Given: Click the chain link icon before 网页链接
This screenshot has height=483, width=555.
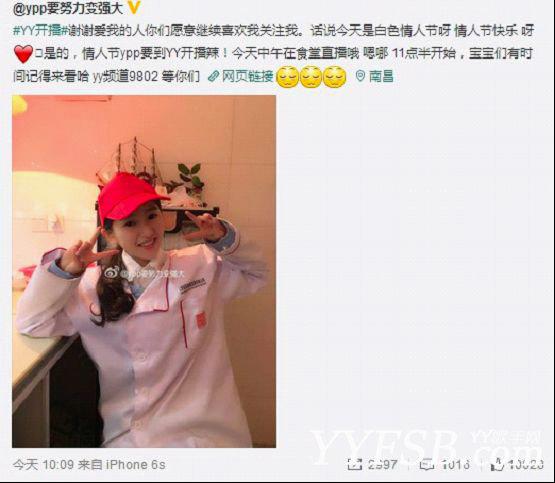Looking at the screenshot, I should [x=213, y=76].
